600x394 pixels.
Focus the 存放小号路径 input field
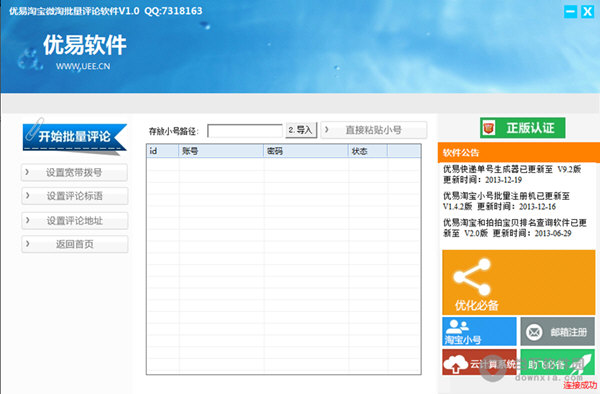(245, 131)
